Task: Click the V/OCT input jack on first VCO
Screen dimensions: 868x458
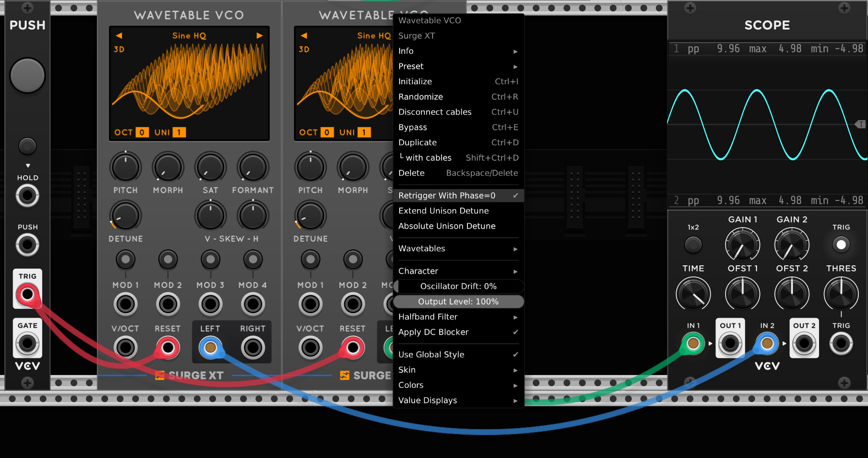Action: pyautogui.click(x=125, y=348)
